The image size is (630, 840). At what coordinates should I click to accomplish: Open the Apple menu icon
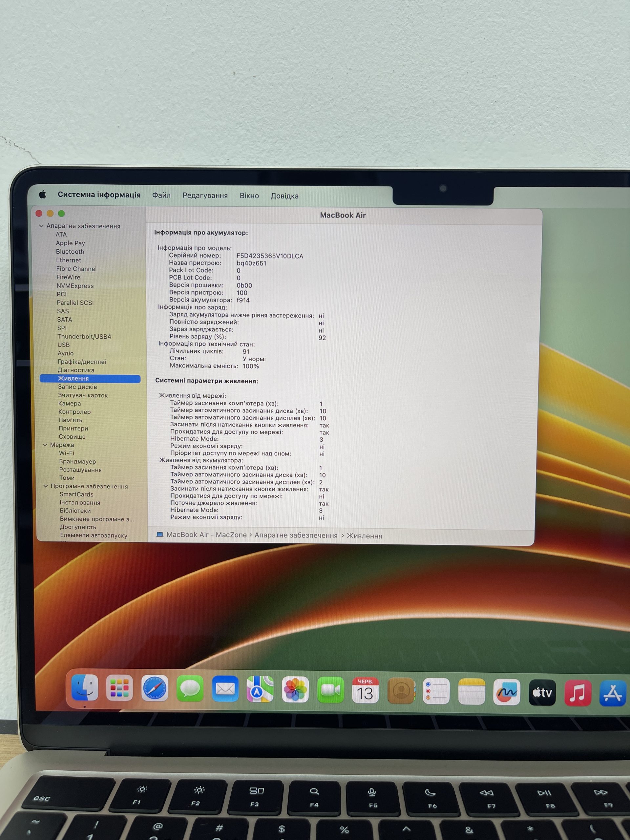tap(43, 195)
